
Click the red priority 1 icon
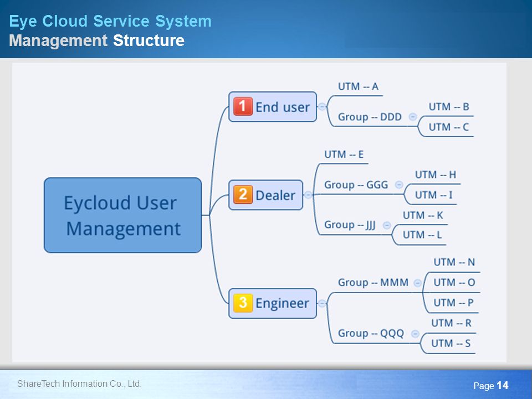(x=243, y=106)
